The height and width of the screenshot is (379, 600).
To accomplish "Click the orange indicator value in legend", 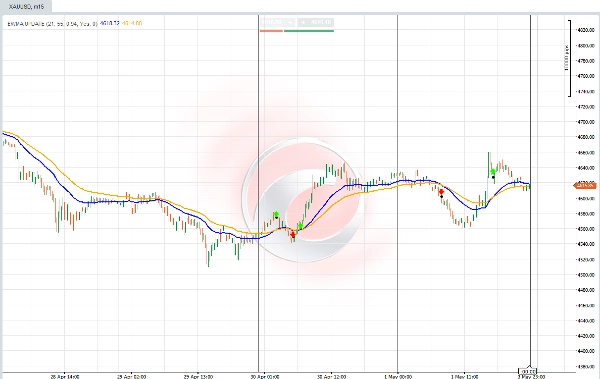I will click(132, 23).
